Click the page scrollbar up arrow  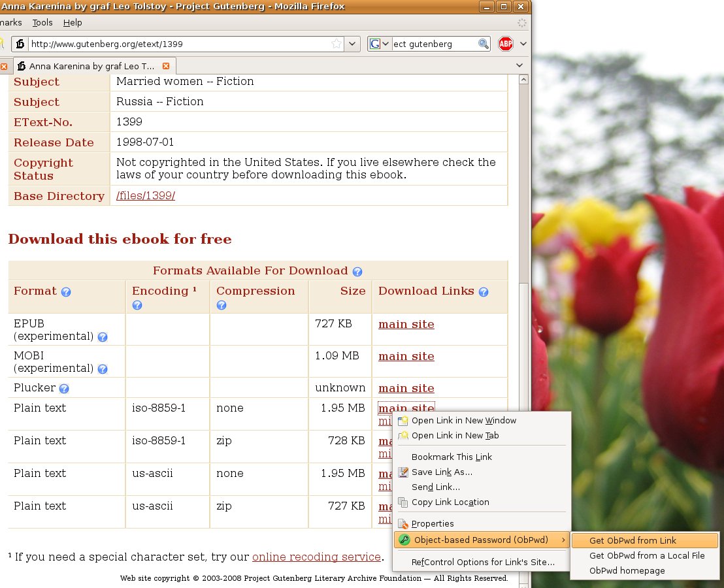[523, 80]
